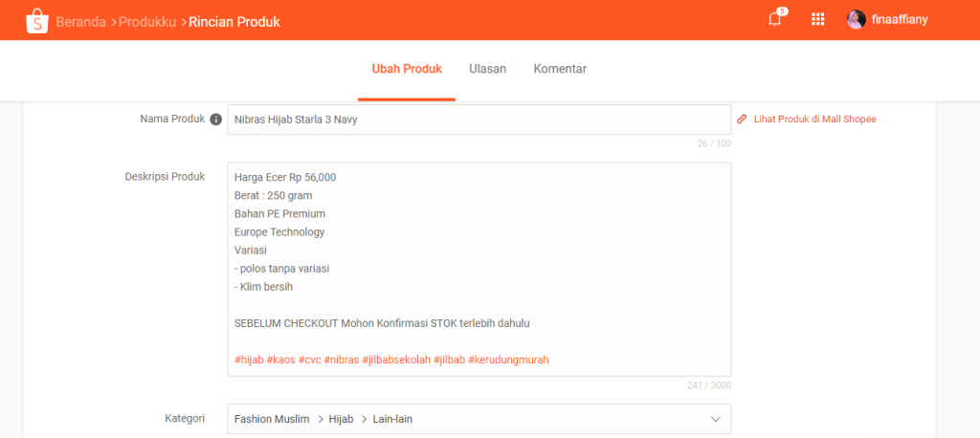Switch to the Ulasan tab

click(487, 69)
